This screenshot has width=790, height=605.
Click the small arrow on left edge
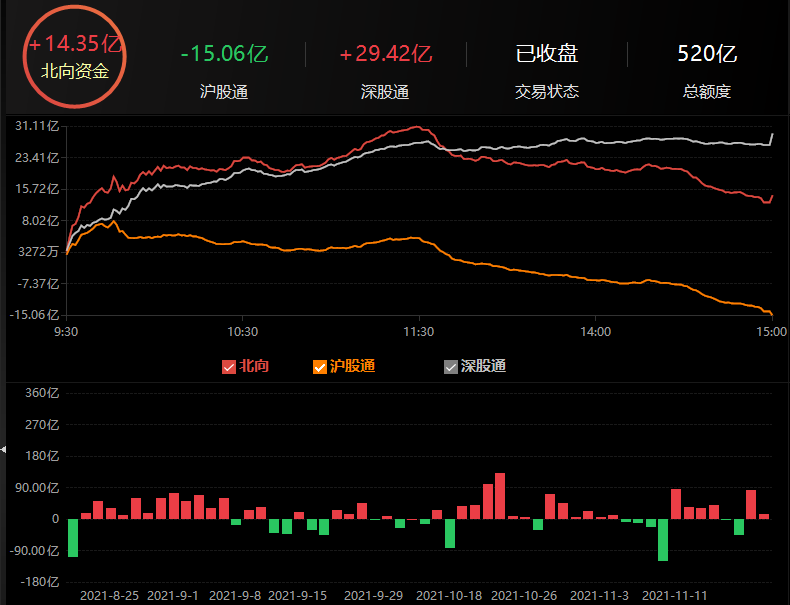click(x=3, y=450)
